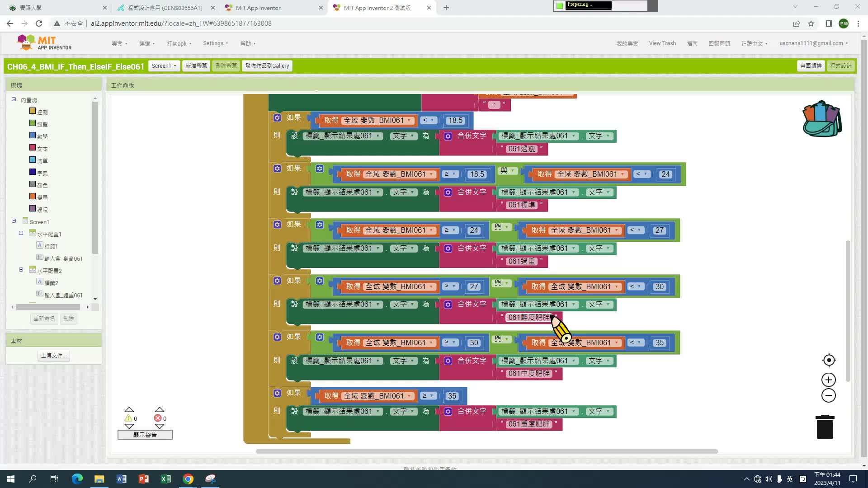Click 發佈作品到Gallery button

(267, 66)
